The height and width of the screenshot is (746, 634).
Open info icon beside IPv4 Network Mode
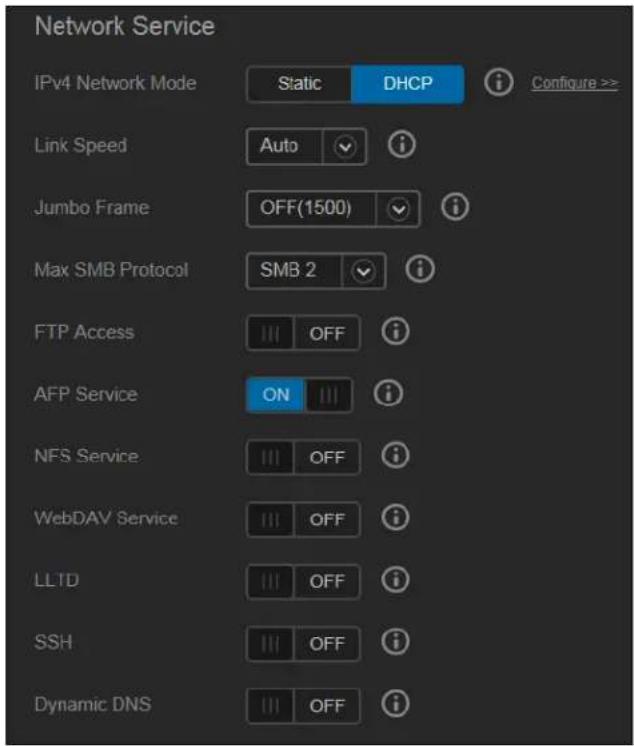pyautogui.click(x=498, y=82)
